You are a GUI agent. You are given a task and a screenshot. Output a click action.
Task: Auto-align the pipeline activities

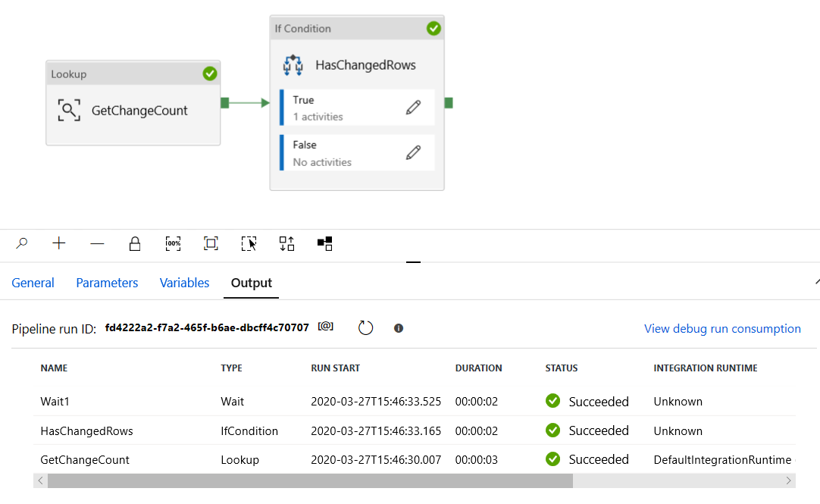coord(286,243)
